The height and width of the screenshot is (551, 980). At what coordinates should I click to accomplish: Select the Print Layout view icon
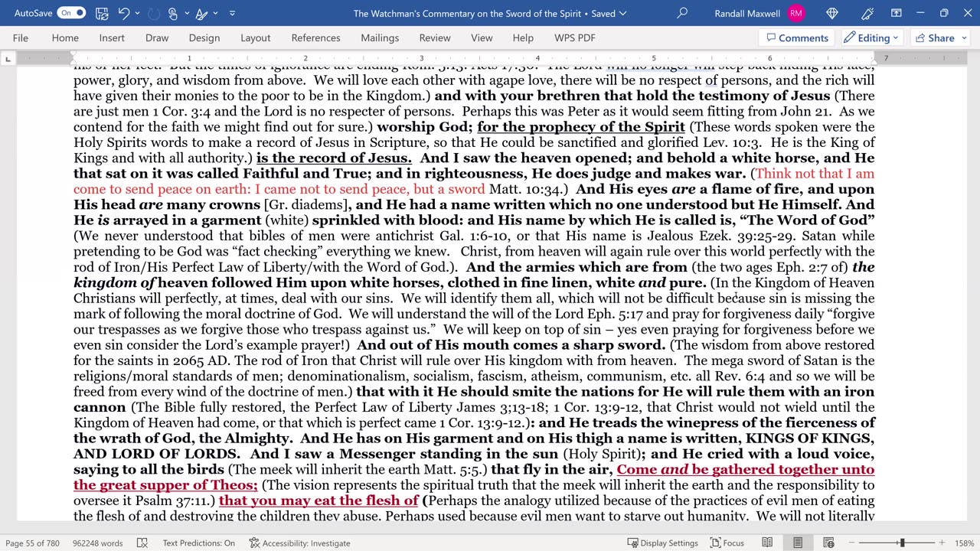[x=798, y=543]
